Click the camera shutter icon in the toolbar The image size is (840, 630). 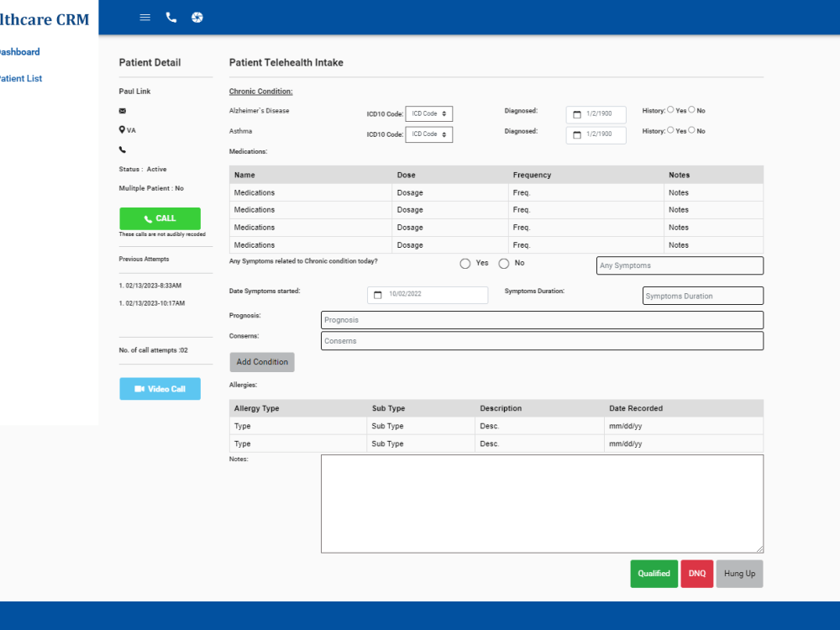(x=197, y=17)
